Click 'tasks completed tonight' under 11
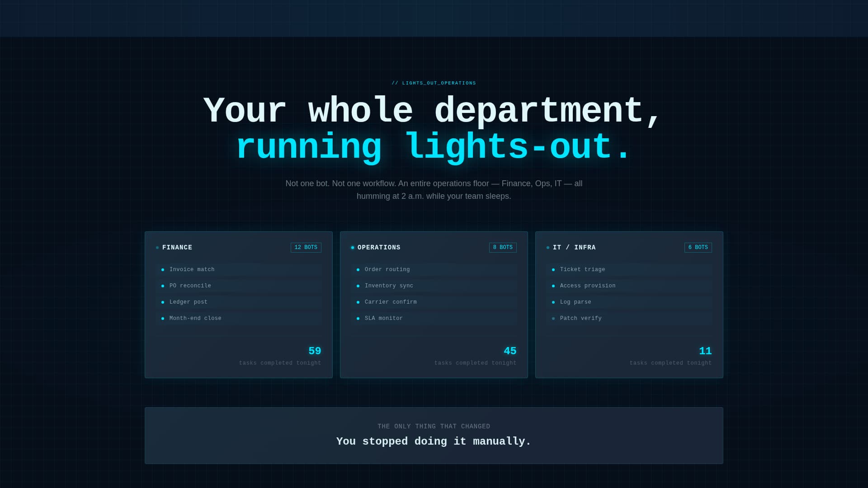 pyautogui.click(x=671, y=363)
